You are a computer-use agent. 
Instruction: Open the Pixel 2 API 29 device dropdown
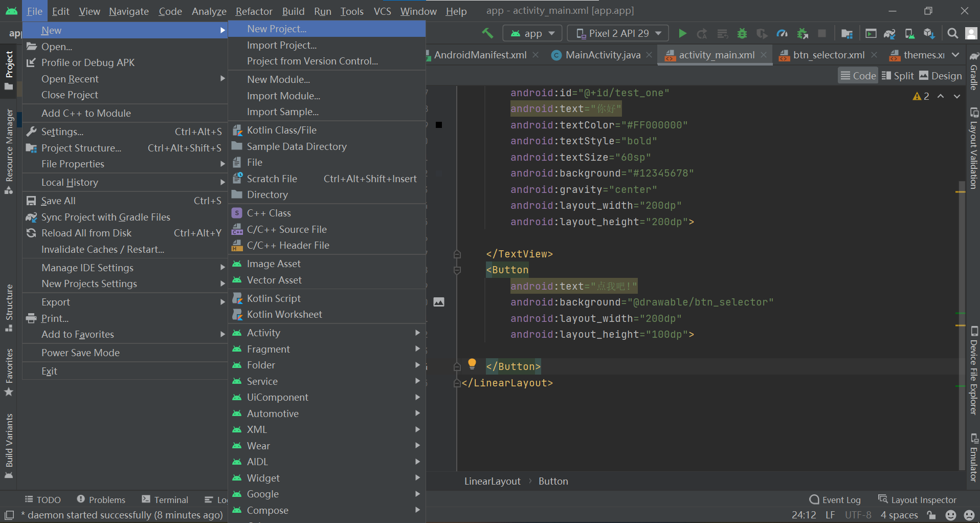pyautogui.click(x=618, y=33)
